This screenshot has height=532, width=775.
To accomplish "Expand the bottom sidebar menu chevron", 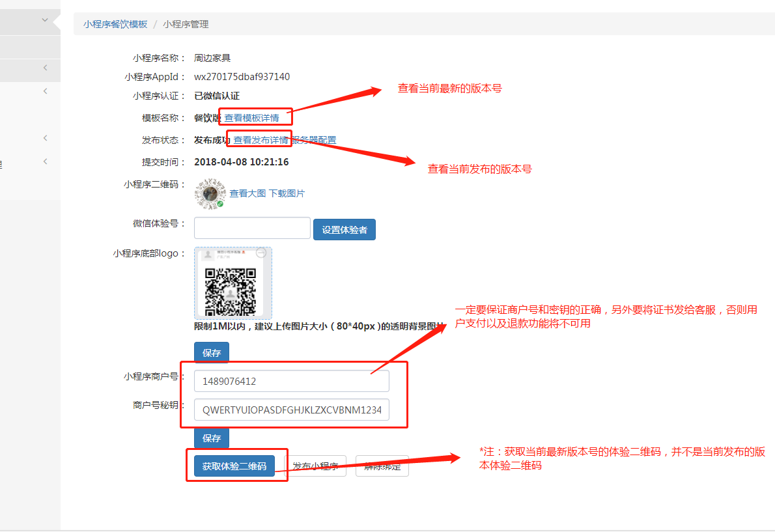I will point(45,161).
